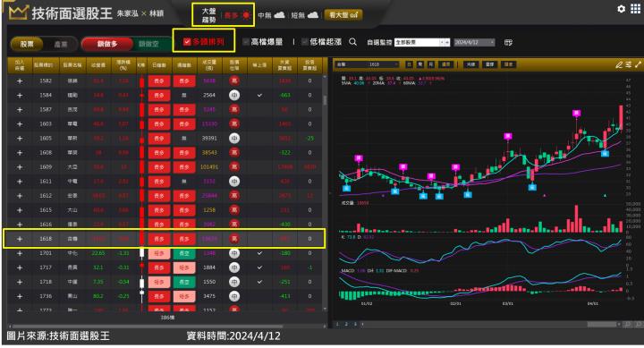The image size is (644, 348).
Task: Click the icon right of date dropdown
Action: (508, 42)
